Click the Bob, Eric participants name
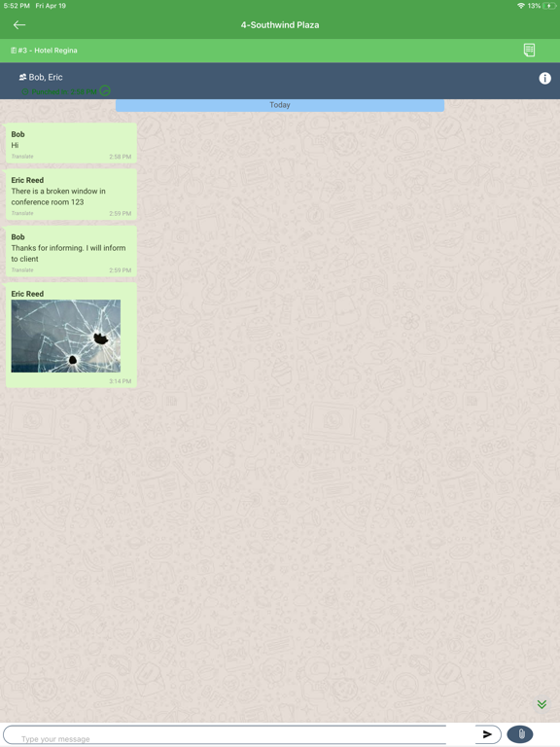 click(46, 77)
